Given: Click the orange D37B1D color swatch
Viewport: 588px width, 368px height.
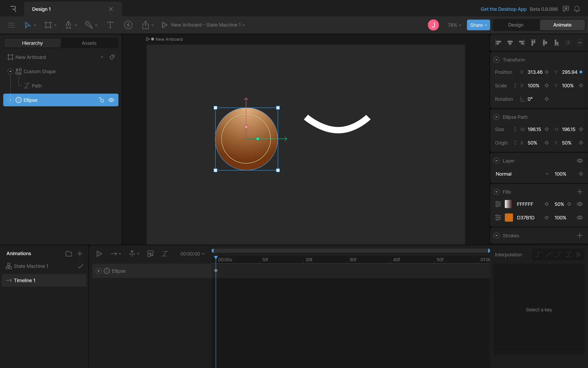Looking at the screenshot, I should point(509,218).
